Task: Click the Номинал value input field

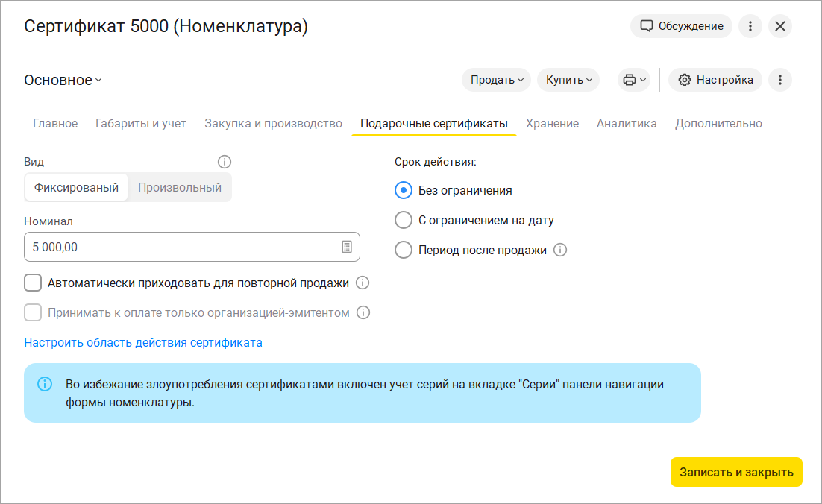Action: [179, 247]
